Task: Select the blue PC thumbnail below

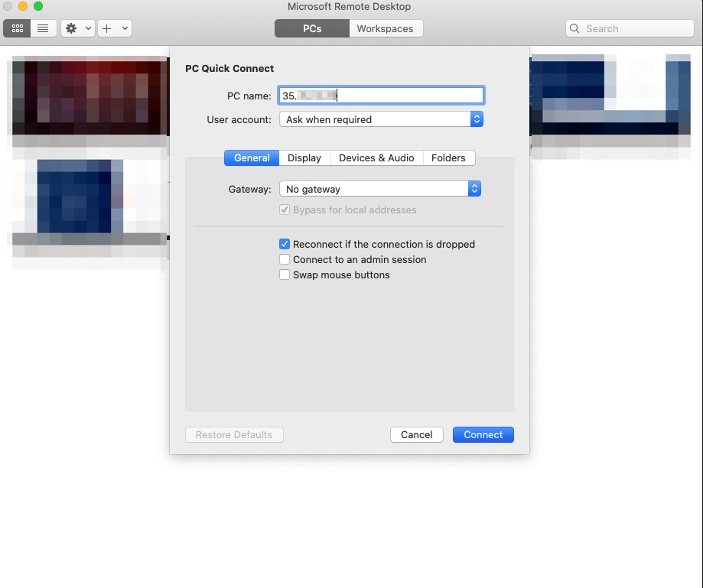Action: [x=89, y=202]
